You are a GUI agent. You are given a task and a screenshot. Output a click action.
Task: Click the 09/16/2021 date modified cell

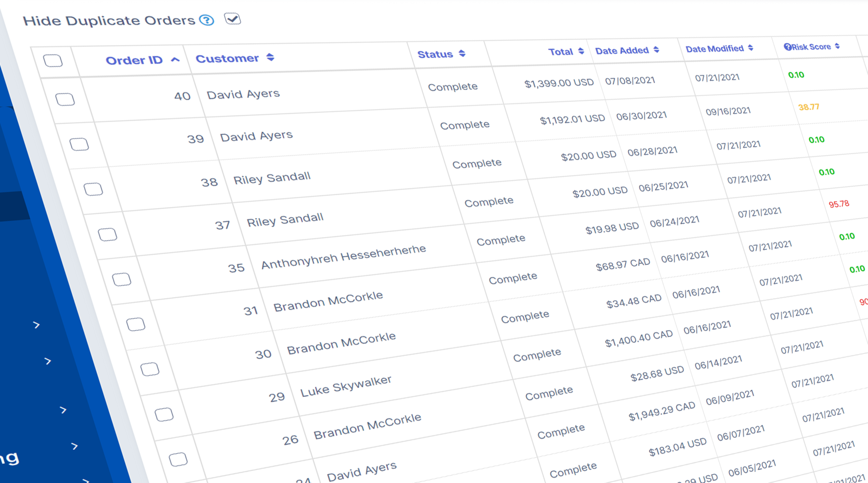point(728,111)
